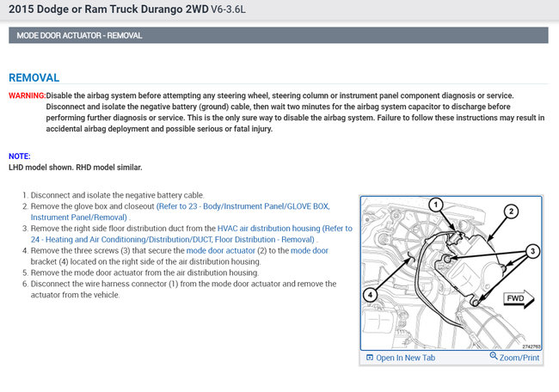Click 'accidental airbag deployment' warning line

(159, 129)
